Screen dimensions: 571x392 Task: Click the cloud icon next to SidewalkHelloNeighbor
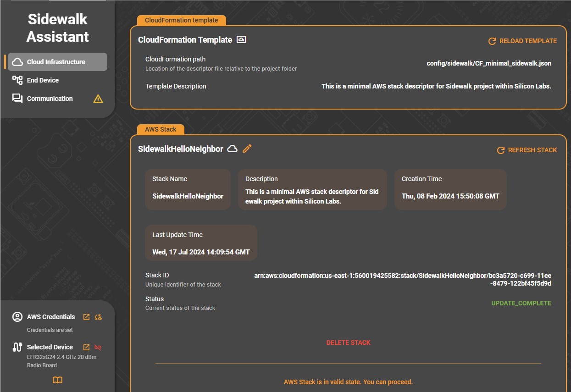pos(233,149)
